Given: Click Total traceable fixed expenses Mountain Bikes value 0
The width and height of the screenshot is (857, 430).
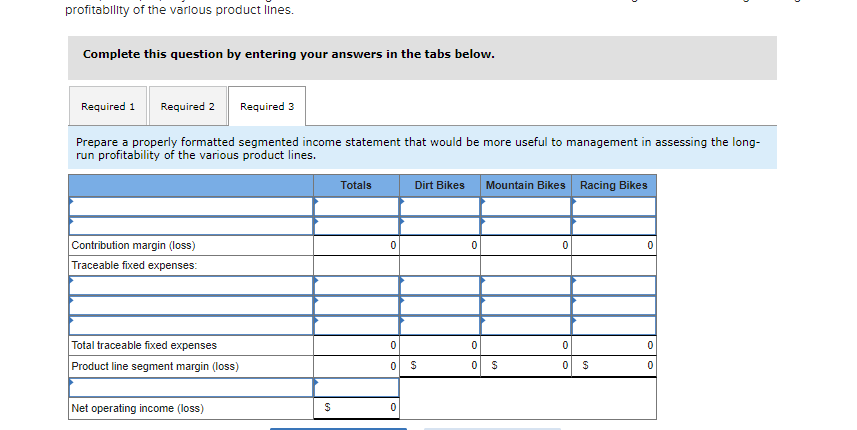Looking at the screenshot, I should click(526, 345).
